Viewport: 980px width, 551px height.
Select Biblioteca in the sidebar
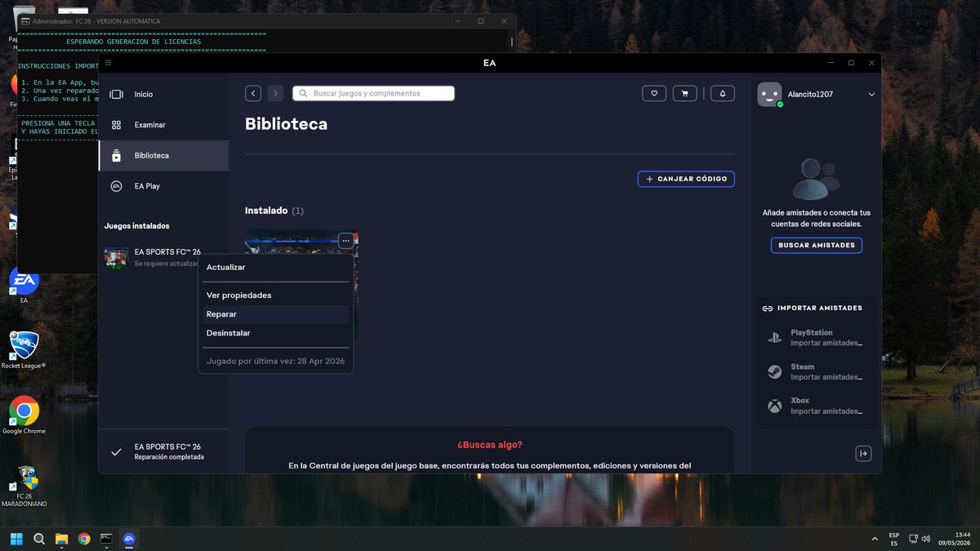[163, 155]
